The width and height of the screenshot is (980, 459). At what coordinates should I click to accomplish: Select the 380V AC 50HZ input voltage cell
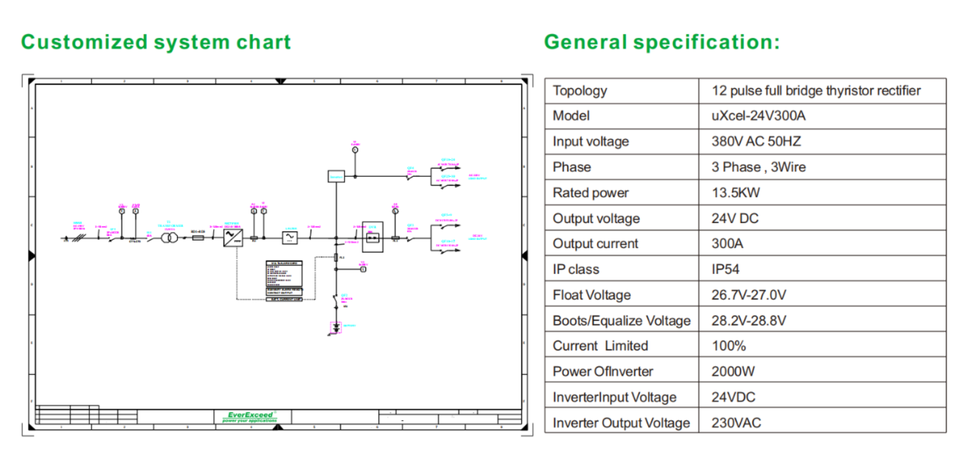coord(756,142)
